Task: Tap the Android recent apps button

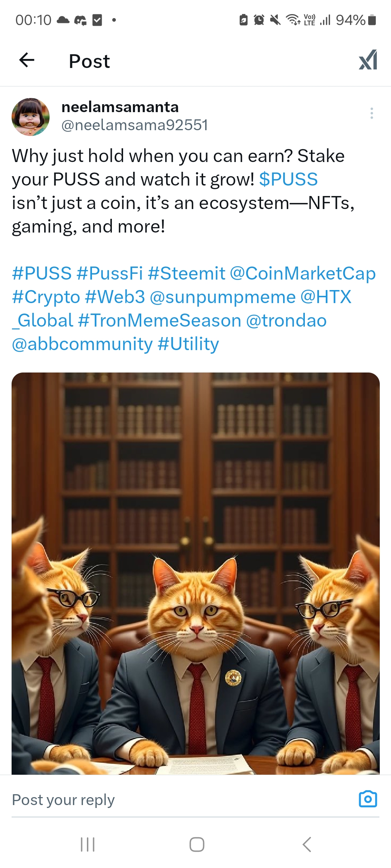Action: tap(87, 844)
